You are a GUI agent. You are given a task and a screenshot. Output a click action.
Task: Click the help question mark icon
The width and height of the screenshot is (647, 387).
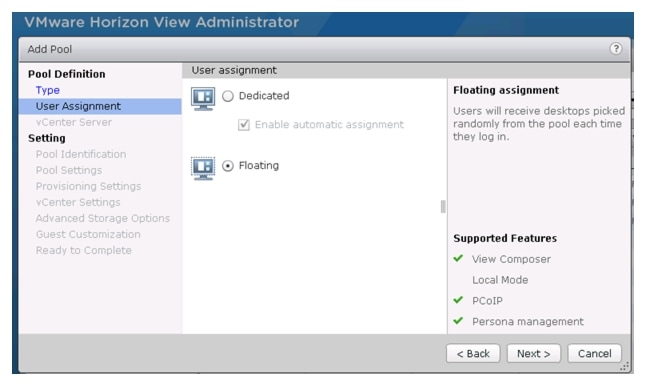coord(615,49)
